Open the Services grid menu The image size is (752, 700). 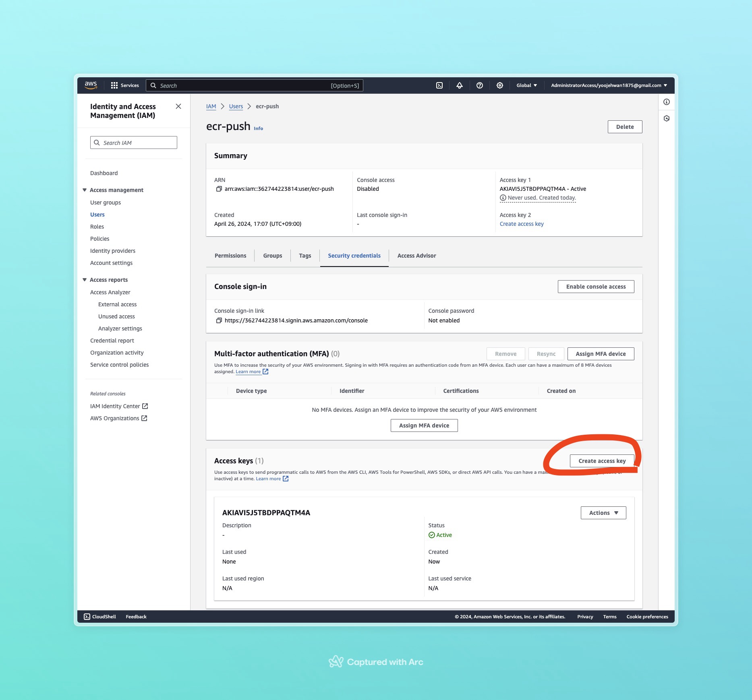(125, 85)
